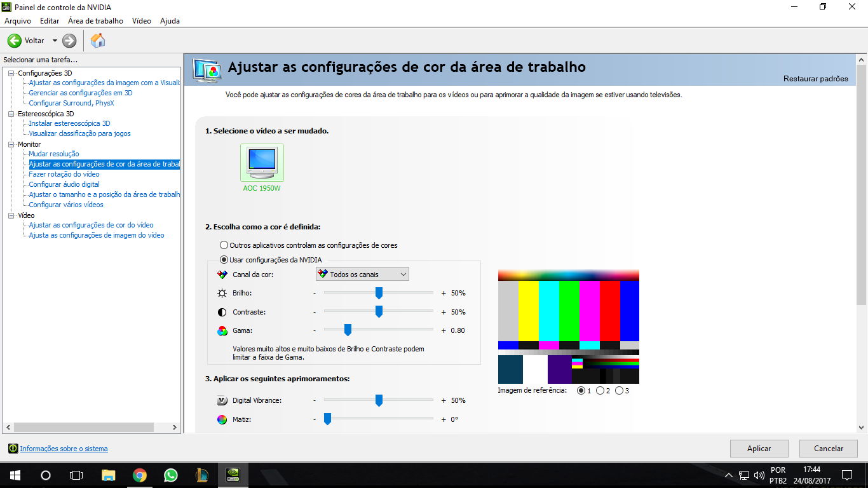This screenshot has height=488, width=868.
Task: Open League of Legends taskbar icon
Action: pyautogui.click(x=202, y=475)
